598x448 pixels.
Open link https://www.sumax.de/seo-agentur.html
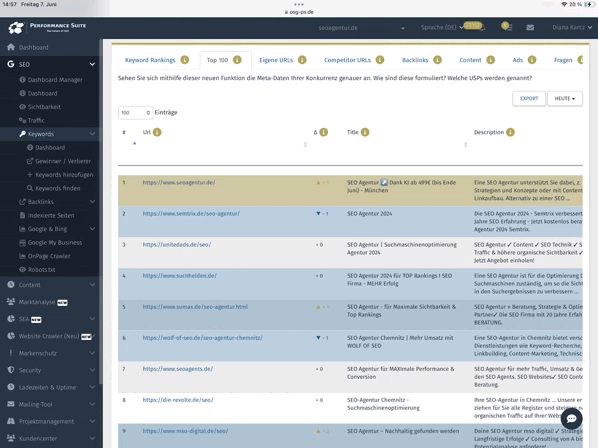pyautogui.click(x=195, y=307)
